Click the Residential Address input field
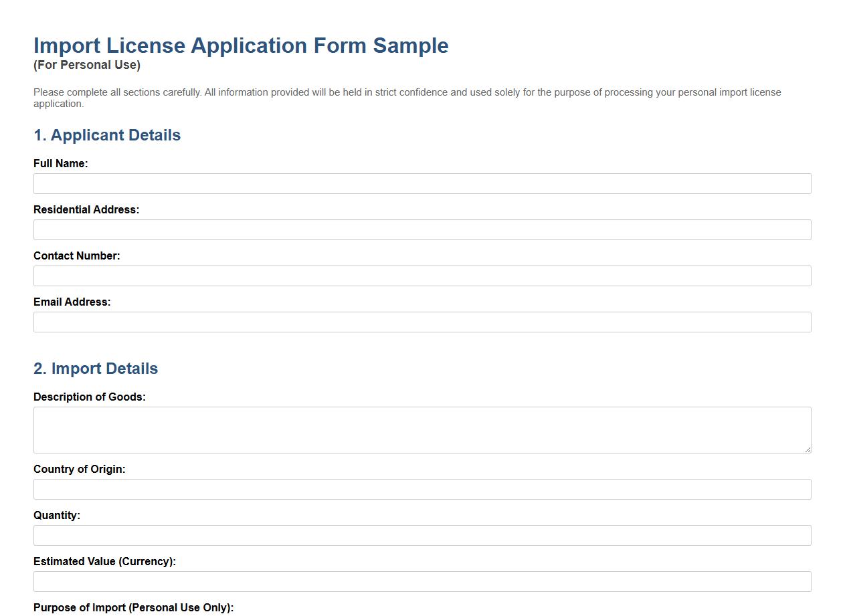Image resolution: width=845 pixels, height=616 pixels. pyautogui.click(x=421, y=229)
